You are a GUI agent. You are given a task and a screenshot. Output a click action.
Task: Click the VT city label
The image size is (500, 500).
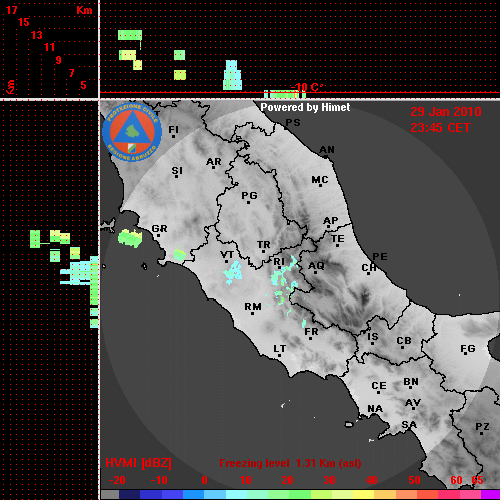pyautogui.click(x=227, y=255)
